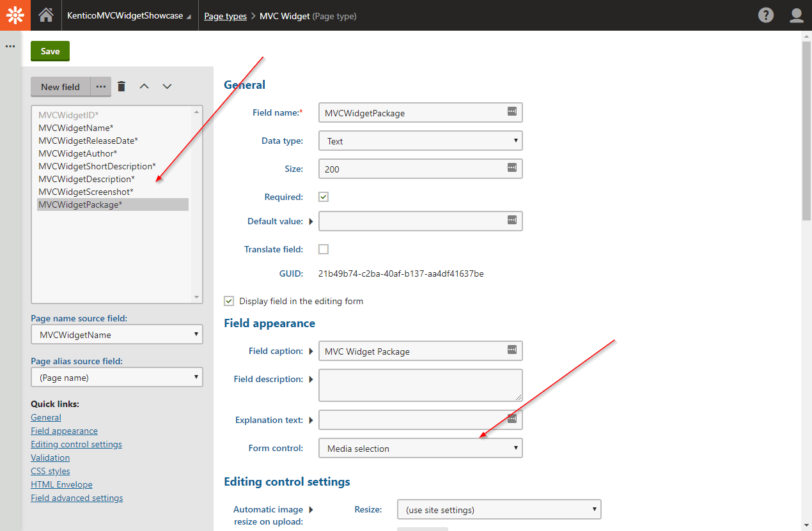Open macro editor icon in Field name box
Screen dimensions: 812x531
511,111
